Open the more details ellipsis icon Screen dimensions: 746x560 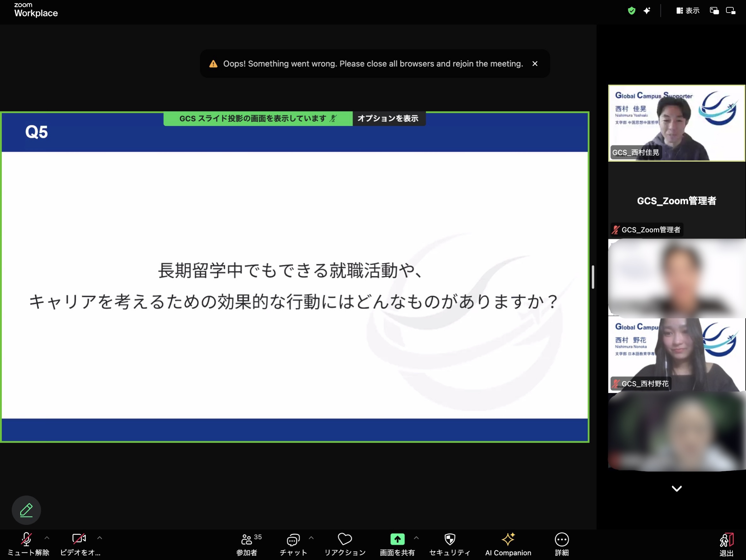pyautogui.click(x=562, y=540)
